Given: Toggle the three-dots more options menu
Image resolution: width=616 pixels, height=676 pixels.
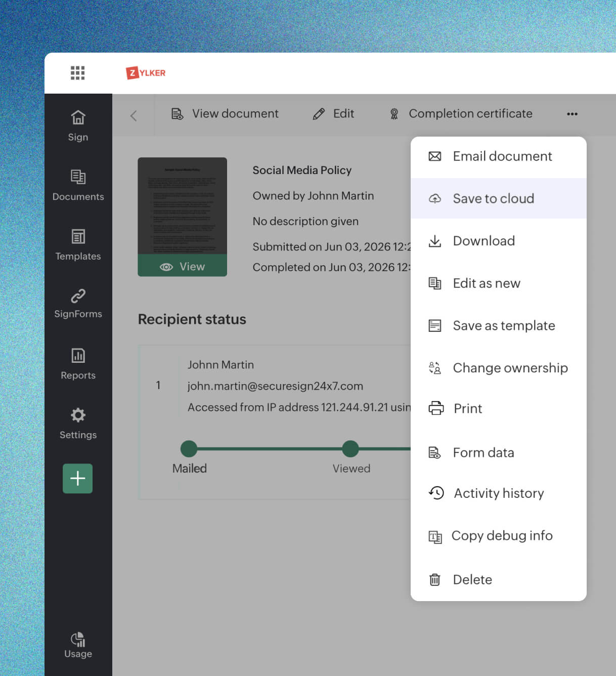Looking at the screenshot, I should 572,114.
